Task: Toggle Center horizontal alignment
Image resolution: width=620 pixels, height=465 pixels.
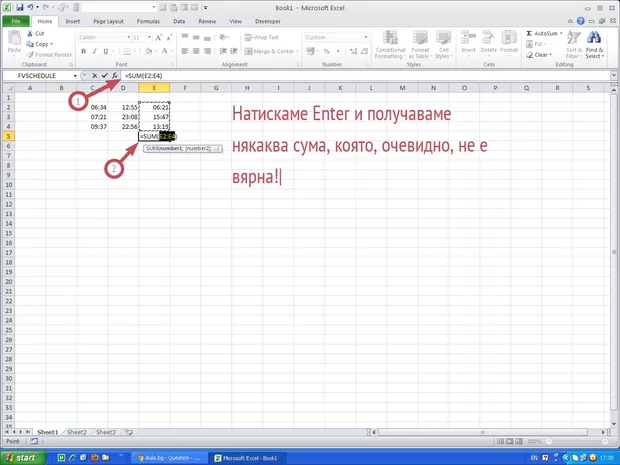Action: 196,51
